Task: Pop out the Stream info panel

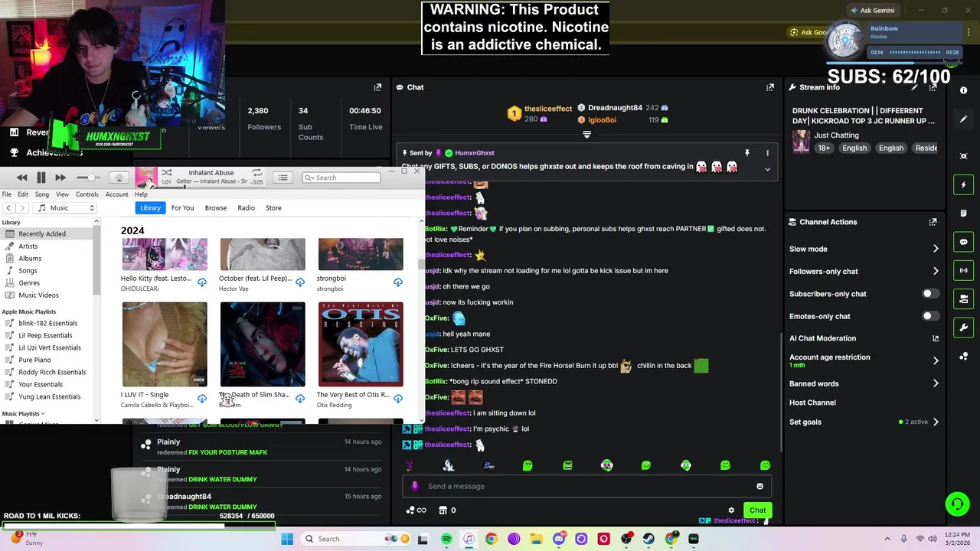Action: (933, 87)
